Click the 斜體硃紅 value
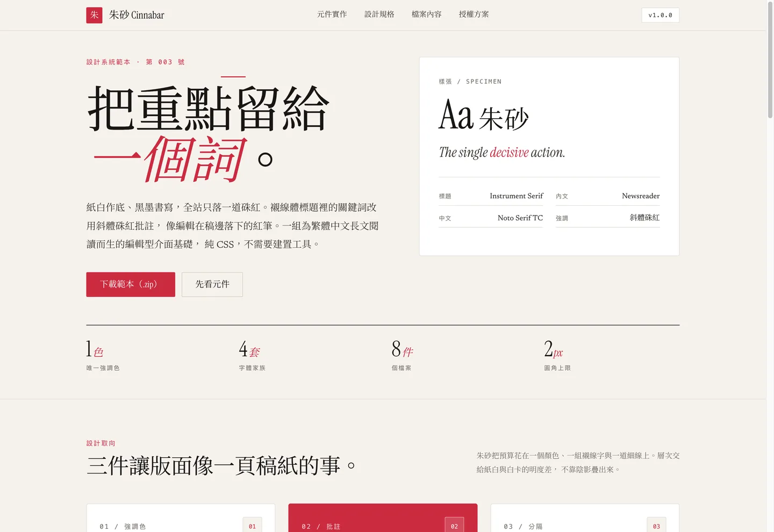 644,218
